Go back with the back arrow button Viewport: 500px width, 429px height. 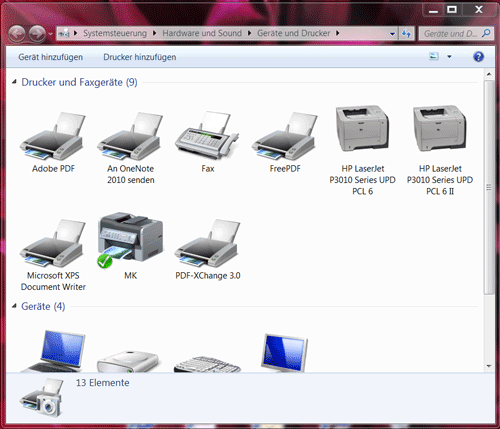point(17,34)
